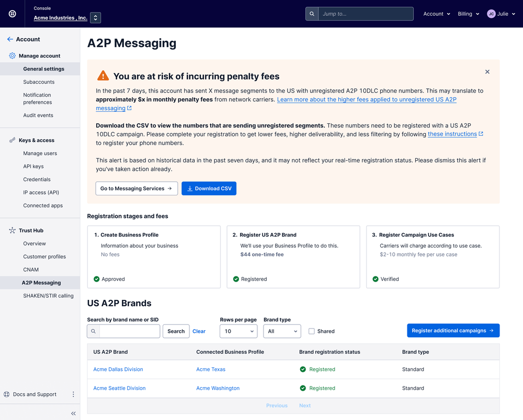Click the Manage account gear icon
The image size is (523, 420).
point(12,56)
